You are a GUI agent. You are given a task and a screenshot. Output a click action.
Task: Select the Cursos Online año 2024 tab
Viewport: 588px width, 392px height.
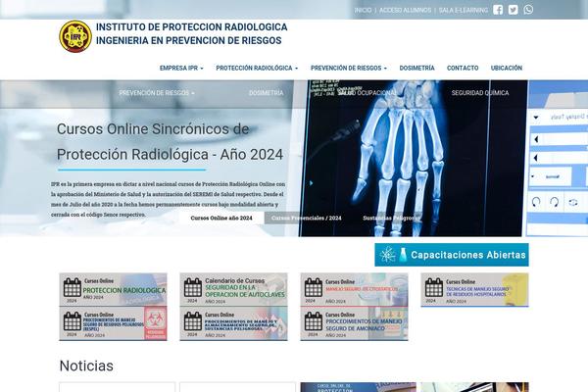(x=221, y=218)
